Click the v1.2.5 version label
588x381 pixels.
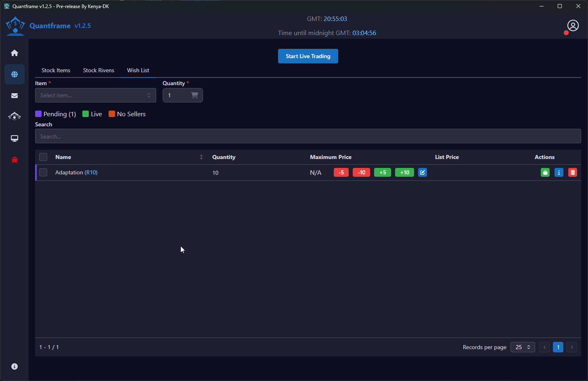click(83, 26)
